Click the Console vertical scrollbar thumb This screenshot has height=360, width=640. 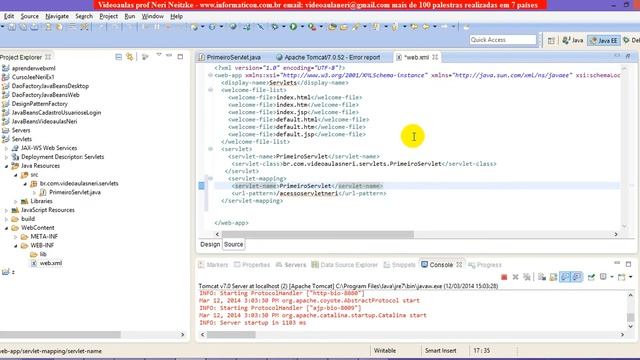pos(630,317)
